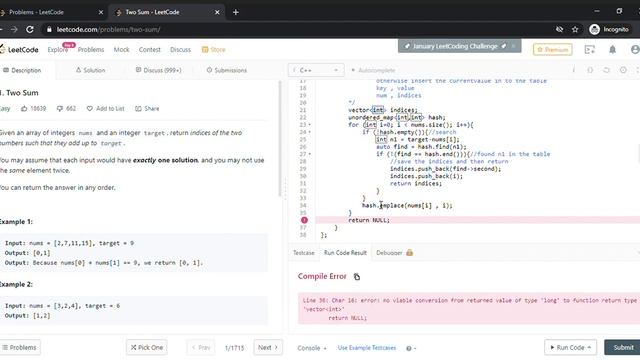Viewport: 640px width, 360px height.
Task: Open a new browser tab
Action: pos(236,12)
